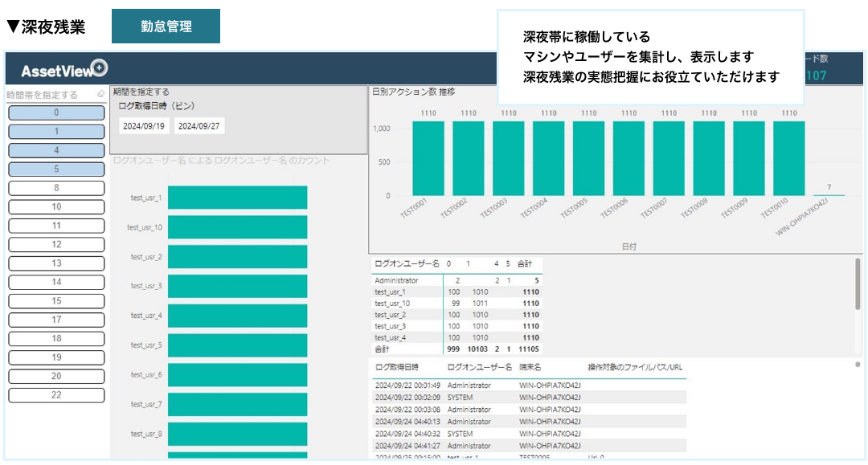The image size is (868, 465).
Task: Select hour 10 in the time slicer
Action: pos(56,206)
